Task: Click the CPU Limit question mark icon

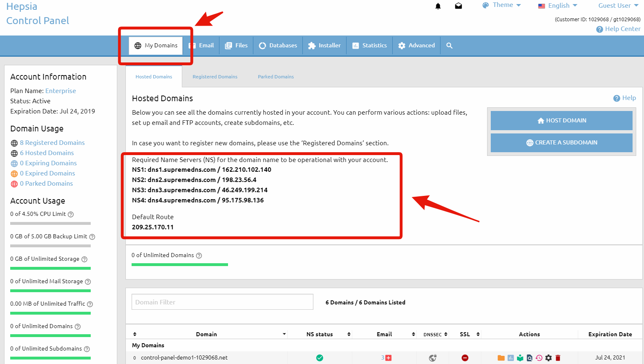Action: tap(71, 214)
